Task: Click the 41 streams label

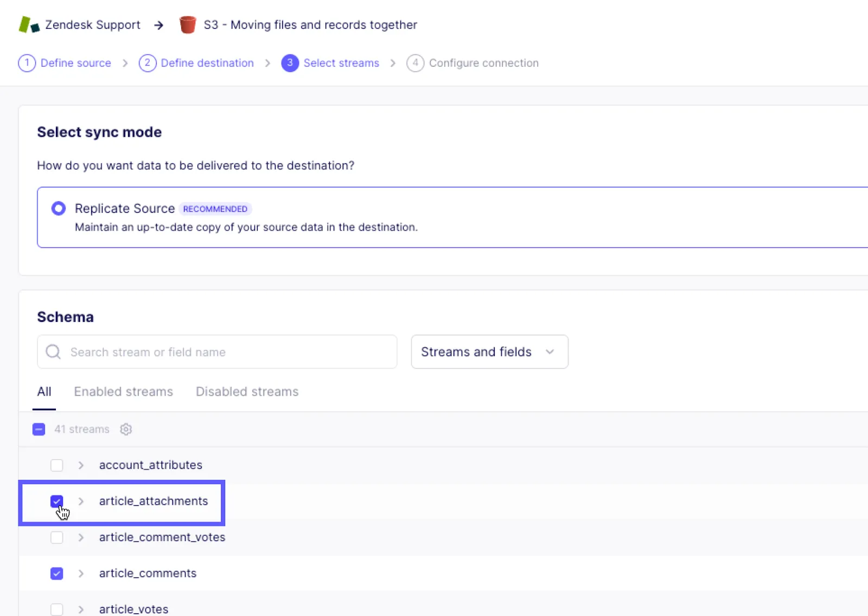Action: click(x=82, y=429)
